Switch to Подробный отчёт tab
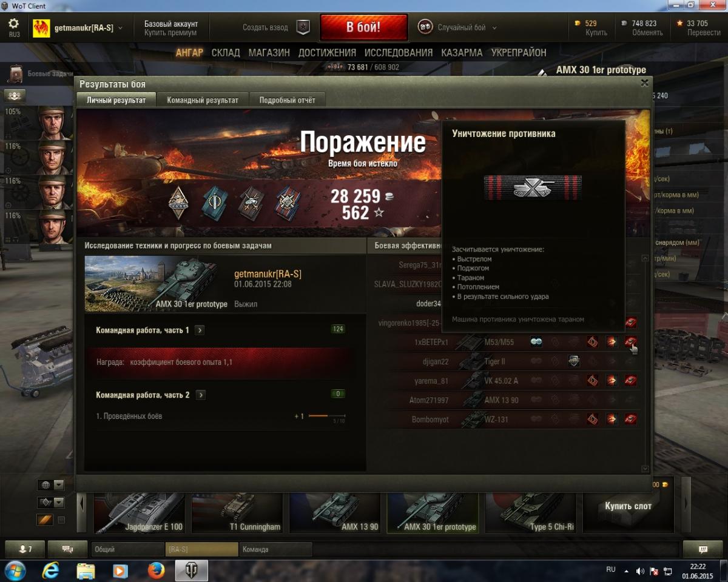 (x=288, y=100)
